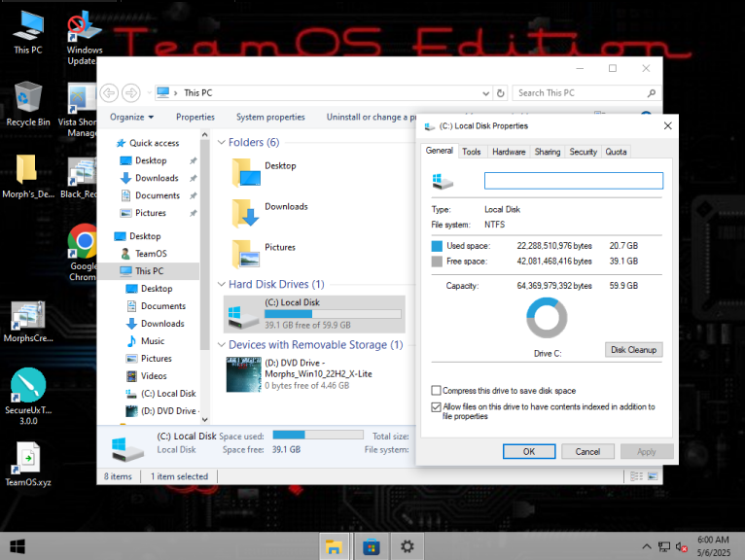The height and width of the screenshot is (560, 745).
Task: Open the Downloads folder in Folders group
Action: click(269, 213)
